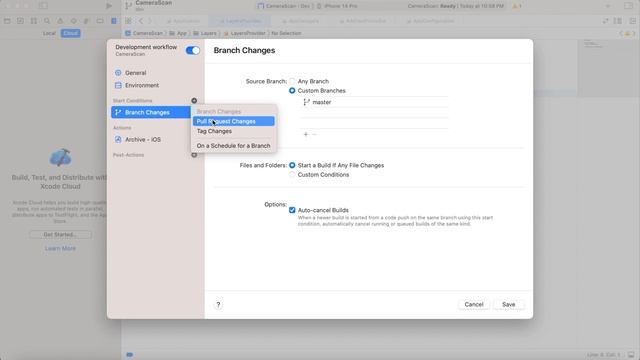
Task: Remove the selected branch with minus
Action: [314, 134]
